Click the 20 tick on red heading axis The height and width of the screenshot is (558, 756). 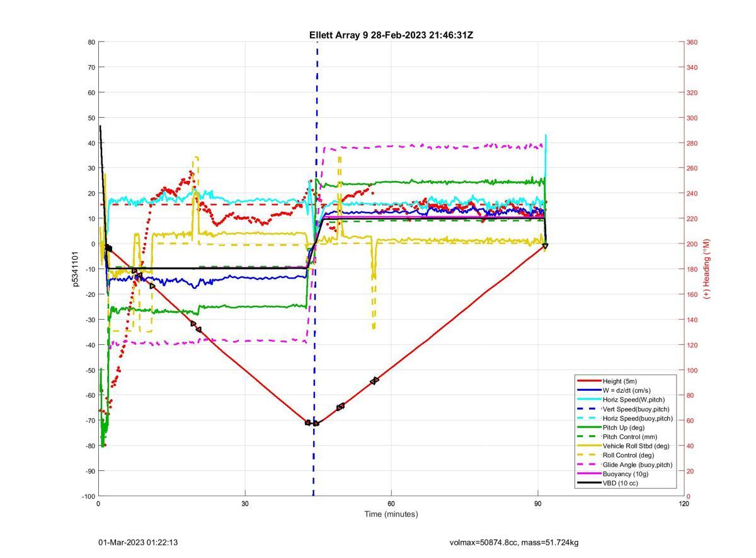point(690,471)
